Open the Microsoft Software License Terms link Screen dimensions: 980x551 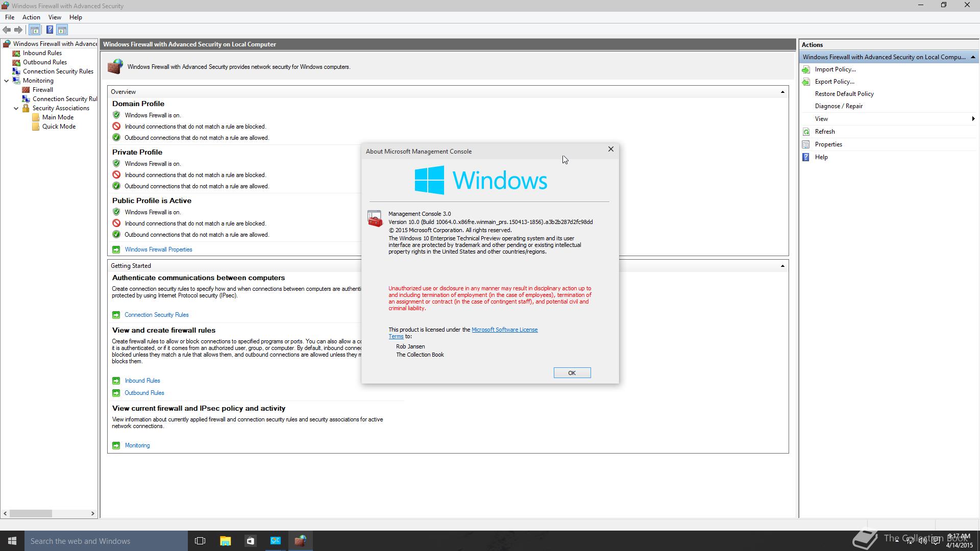click(504, 330)
